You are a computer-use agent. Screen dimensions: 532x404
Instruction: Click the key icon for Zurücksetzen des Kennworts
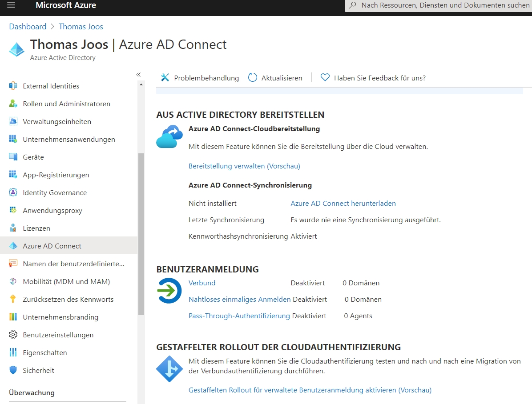tap(13, 299)
